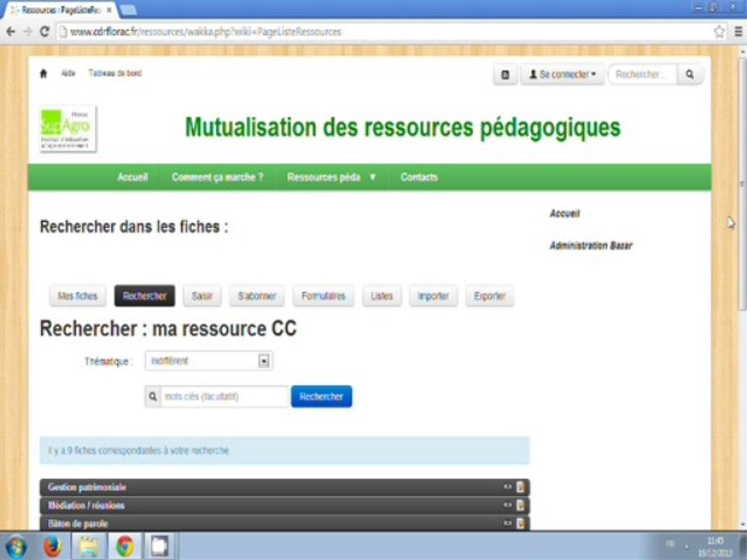The height and width of the screenshot is (560, 747).
Task: Click the top Rechercher search field
Action: (643, 75)
